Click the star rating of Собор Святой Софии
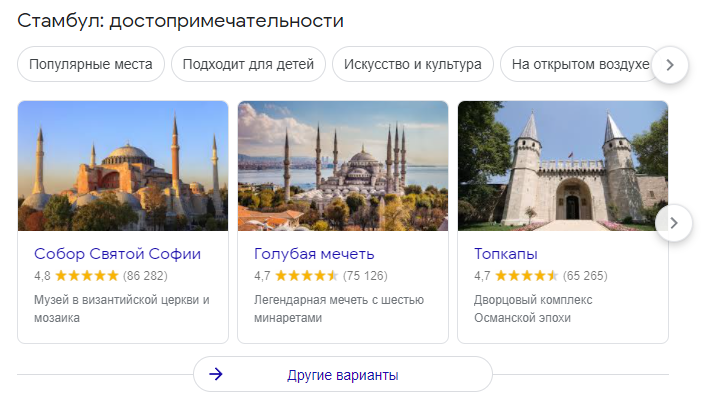This screenshot has width=705, height=397. (87, 276)
